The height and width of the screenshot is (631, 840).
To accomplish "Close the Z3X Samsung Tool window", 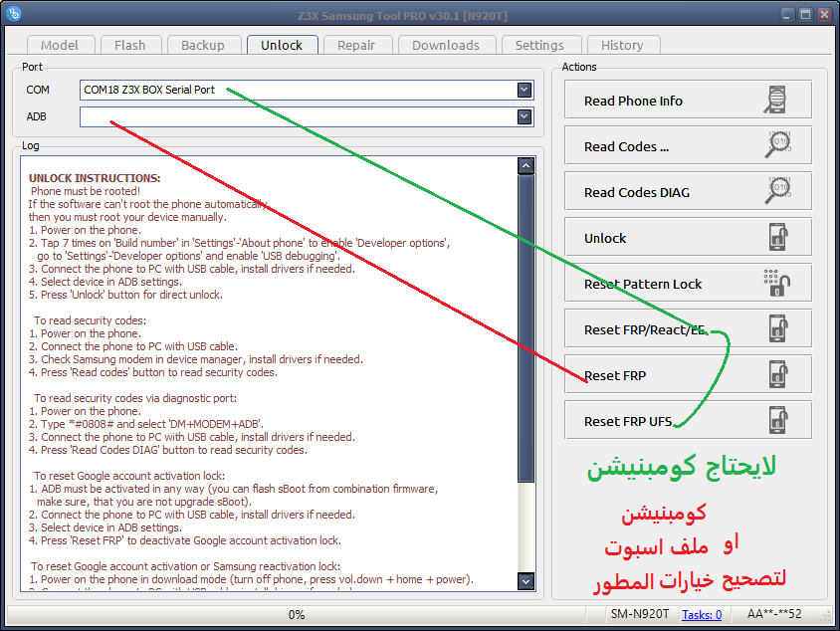I will 824,15.
